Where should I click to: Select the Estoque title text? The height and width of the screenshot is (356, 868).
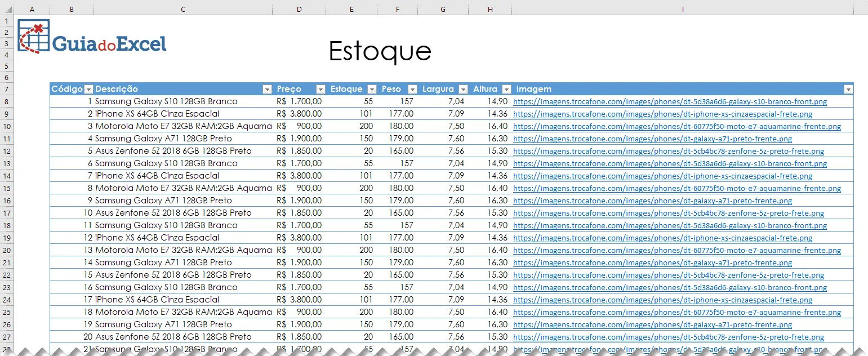[x=380, y=51]
